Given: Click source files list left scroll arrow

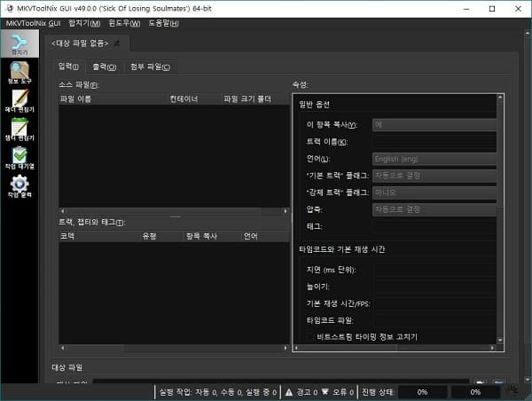Looking at the screenshot, I should coord(62,211).
